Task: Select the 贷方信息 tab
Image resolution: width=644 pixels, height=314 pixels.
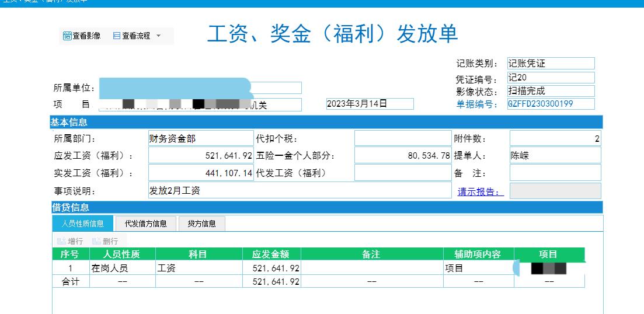Action: click(x=201, y=224)
